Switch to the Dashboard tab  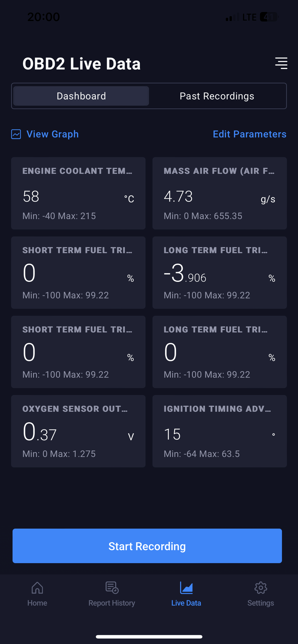point(81,96)
